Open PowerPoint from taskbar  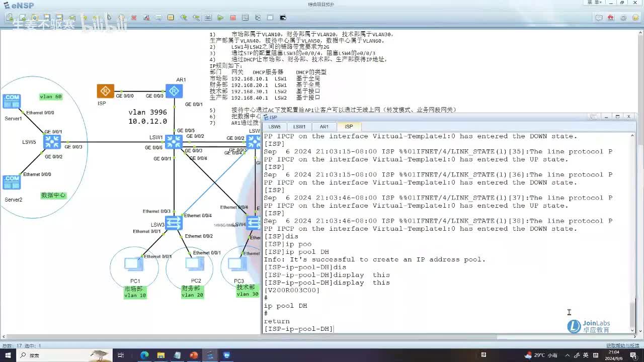[194, 355]
